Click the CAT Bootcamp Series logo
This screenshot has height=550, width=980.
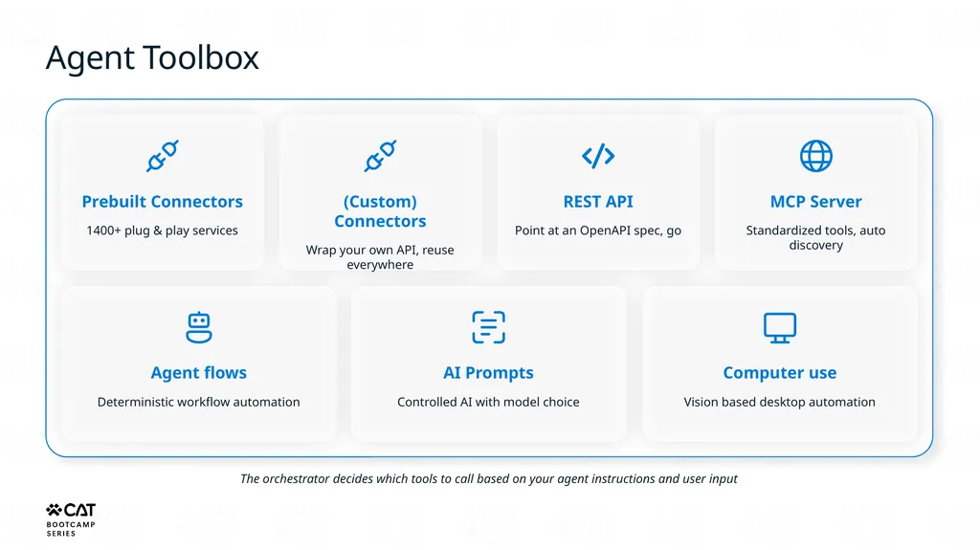pyautogui.click(x=71, y=519)
